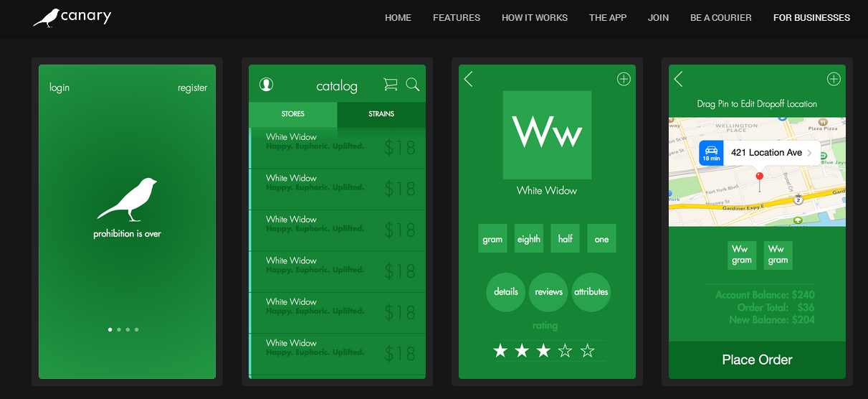This screenshot has height=399, width=868.
Task: Click the 'White Widow' name under product tile
Action: (x=547, y=190)
